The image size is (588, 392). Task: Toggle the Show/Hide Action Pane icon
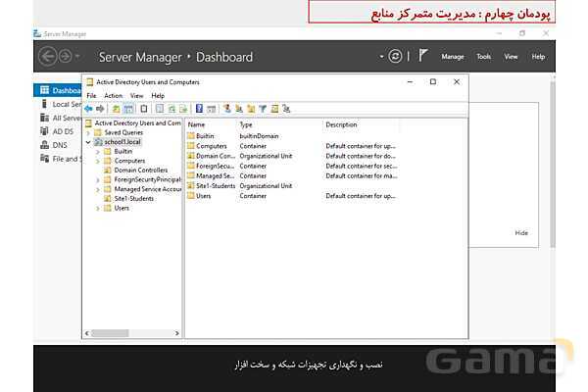tap(211, 109)
